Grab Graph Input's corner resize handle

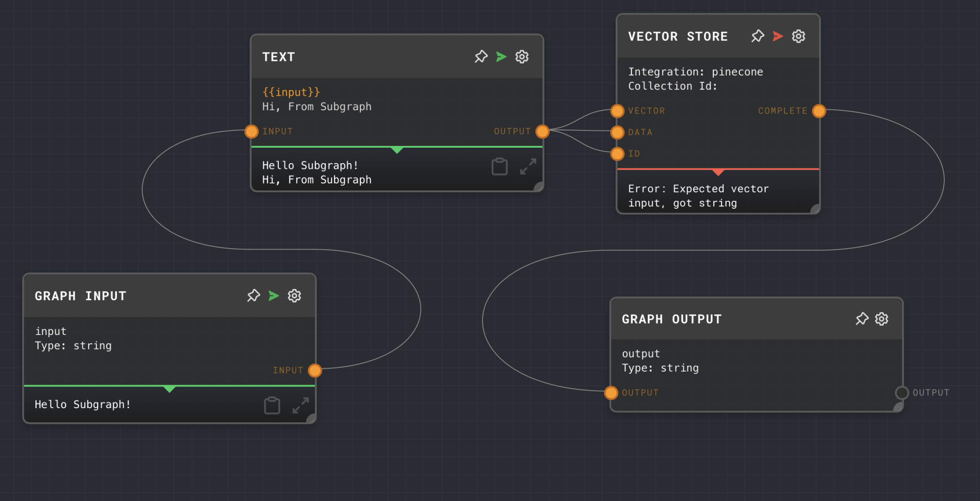click(x=311, y=419)
